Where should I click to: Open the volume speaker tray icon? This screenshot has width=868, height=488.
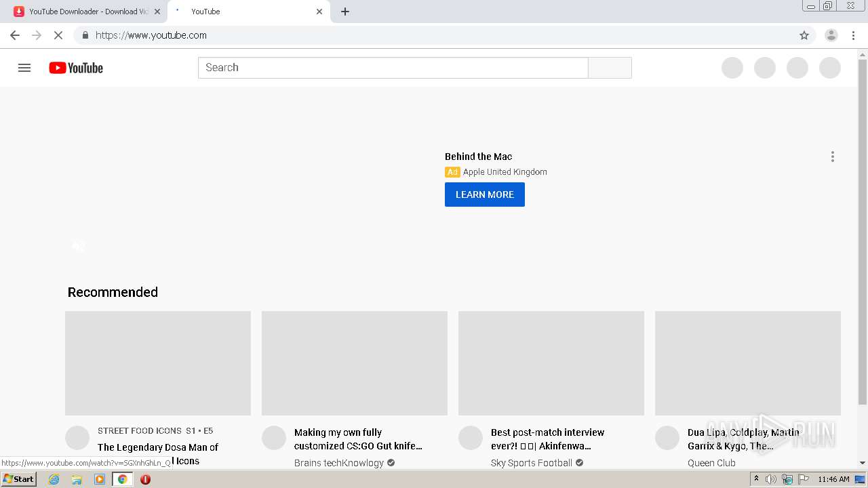pos(771,479)
